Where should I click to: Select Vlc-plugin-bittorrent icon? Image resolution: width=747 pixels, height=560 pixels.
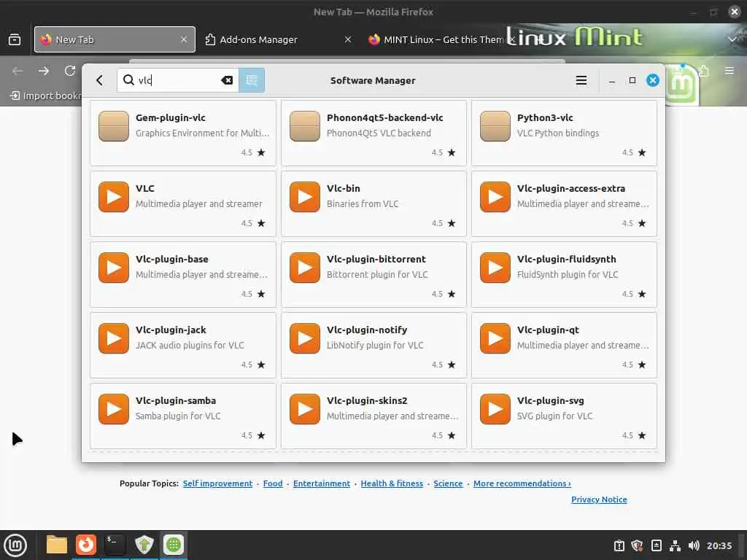[305, 268]
